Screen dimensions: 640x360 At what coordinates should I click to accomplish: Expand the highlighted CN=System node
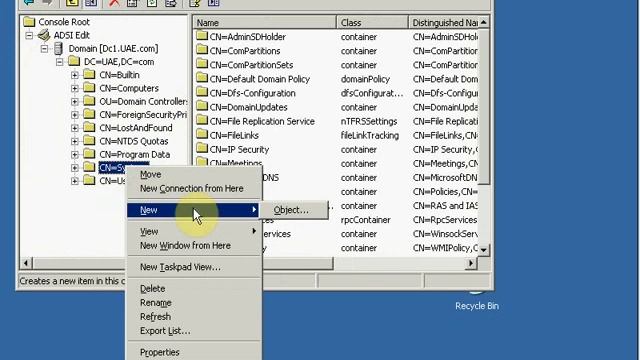coord(75,168)
